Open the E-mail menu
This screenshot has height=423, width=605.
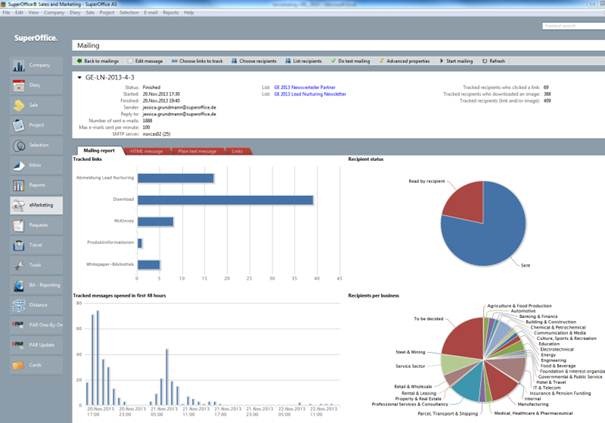(150, 12)
